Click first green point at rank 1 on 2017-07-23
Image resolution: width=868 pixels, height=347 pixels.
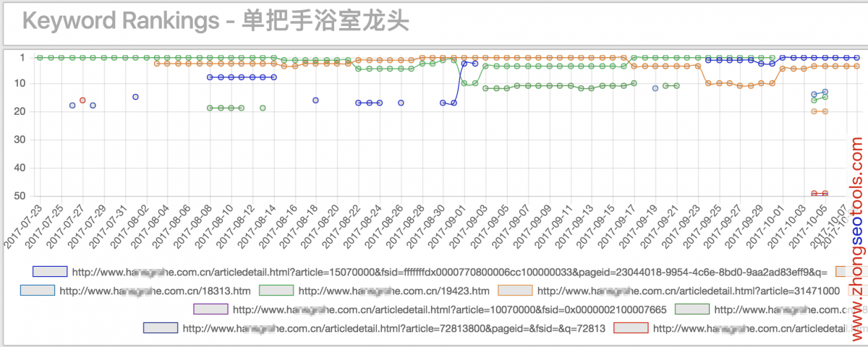coord(40,58)
